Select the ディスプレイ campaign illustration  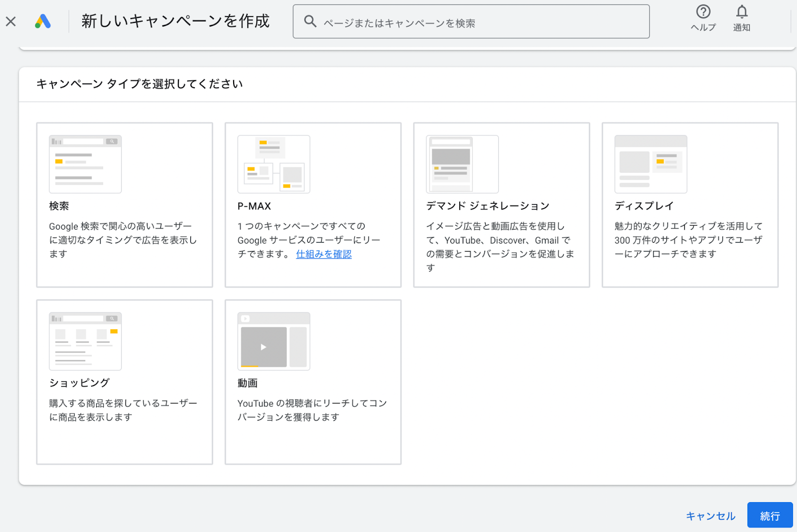[651, 164]
